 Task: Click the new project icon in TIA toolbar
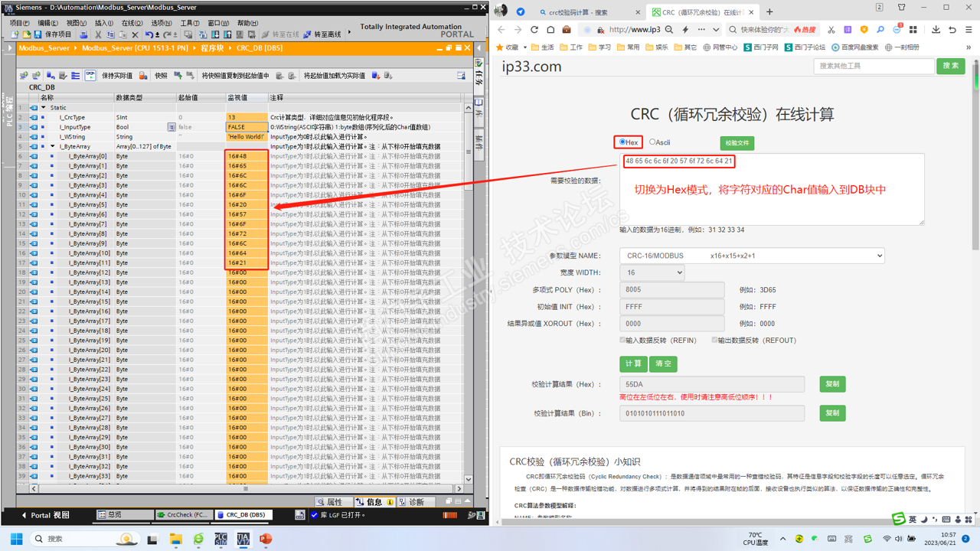point(15,34)
